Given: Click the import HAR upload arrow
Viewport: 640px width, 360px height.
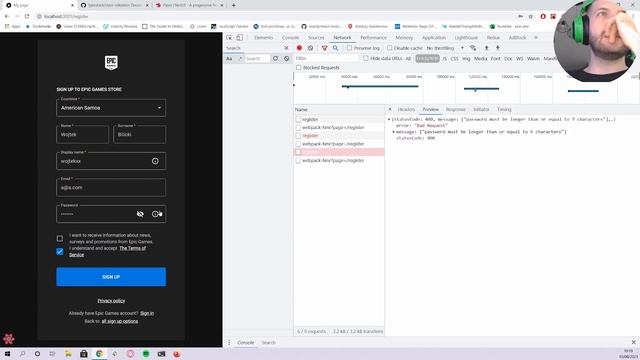Looking at the screenshot, I should (x=487, y=48).
